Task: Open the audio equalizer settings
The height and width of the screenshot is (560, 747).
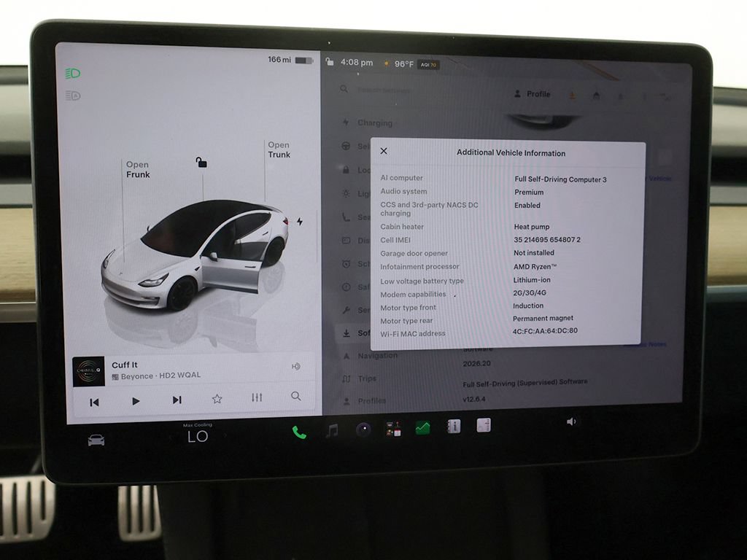Action: pos(257,397)
